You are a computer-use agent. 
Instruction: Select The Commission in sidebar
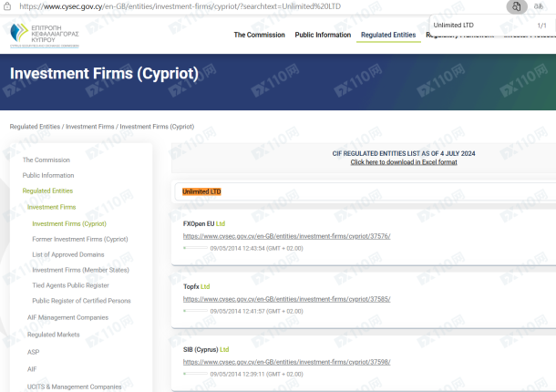pos(46,160)
